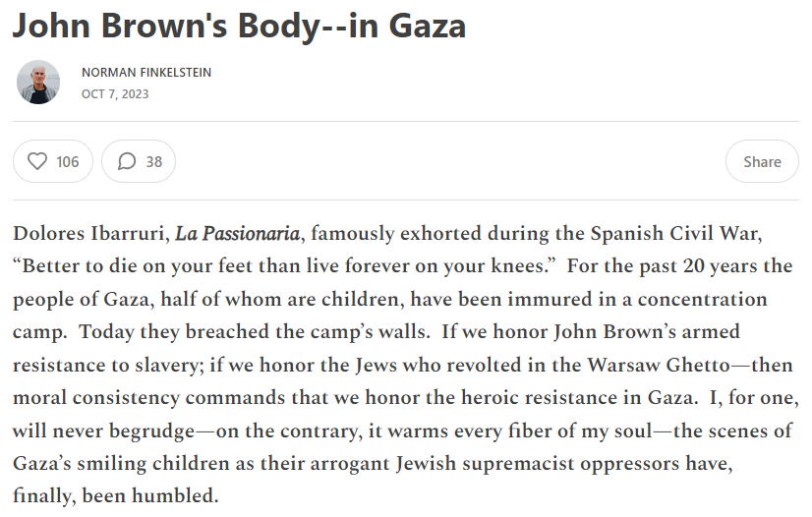Click the article title John Brown's Body--in Gaza
This screenshot has width=812, height=517.
click(239, 26)
